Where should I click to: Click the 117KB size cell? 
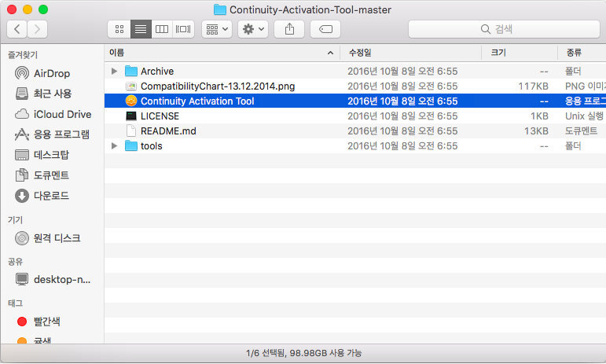click(533, 86)
